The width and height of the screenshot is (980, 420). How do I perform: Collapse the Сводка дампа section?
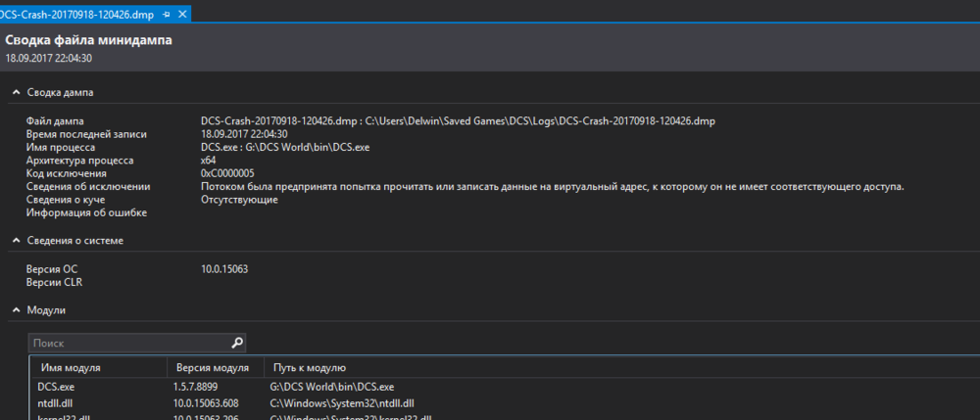click(17, 92)
